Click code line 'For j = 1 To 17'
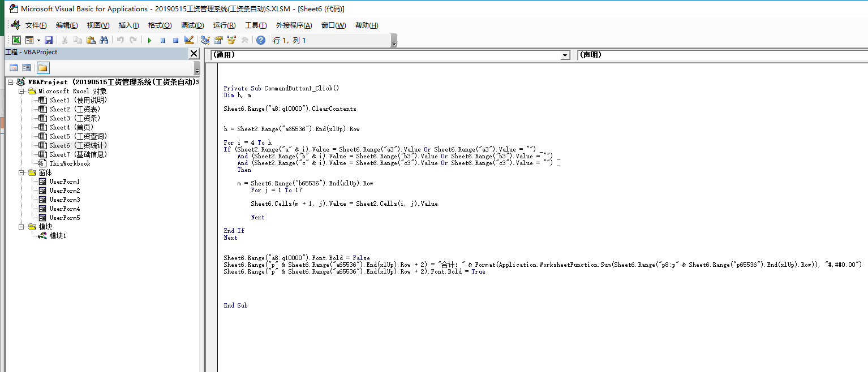This screenshot has height=372, width=868. tap(276, 190)
